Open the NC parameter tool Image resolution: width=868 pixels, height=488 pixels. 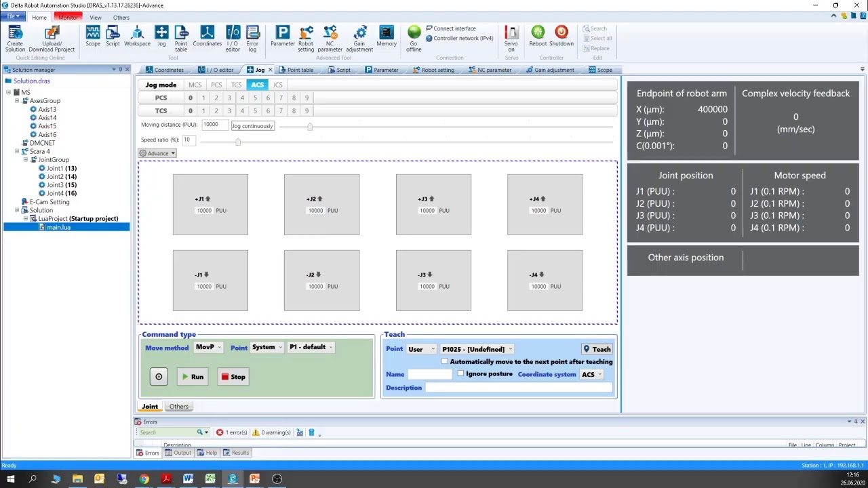[330, 39]
